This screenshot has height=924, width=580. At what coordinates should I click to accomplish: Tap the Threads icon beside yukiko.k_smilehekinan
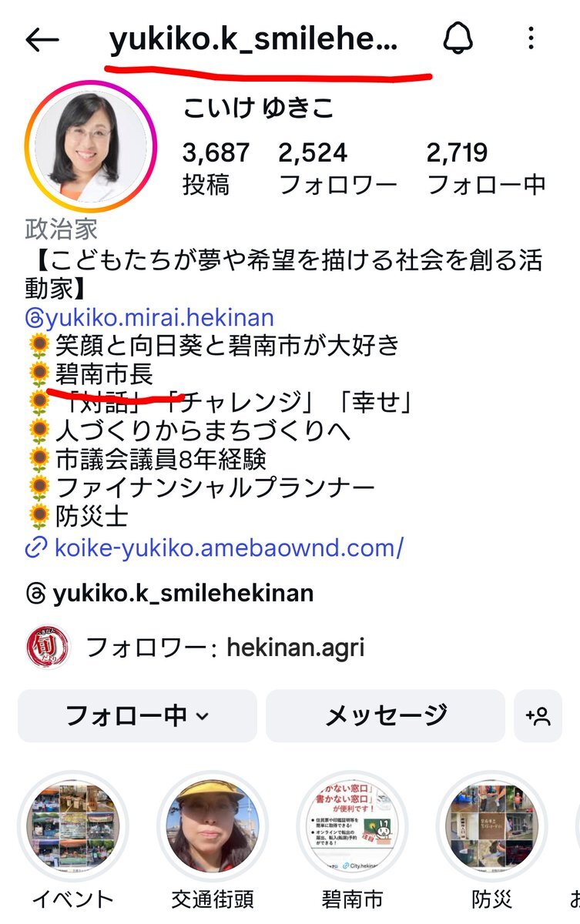[35, 594]
